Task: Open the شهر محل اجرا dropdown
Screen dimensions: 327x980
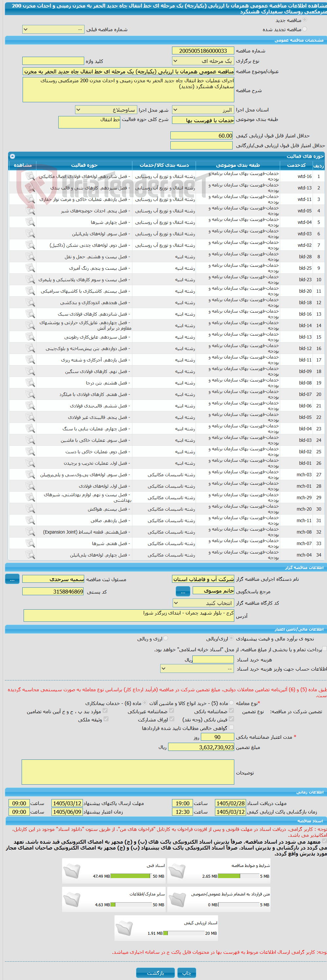Action: 106,110
